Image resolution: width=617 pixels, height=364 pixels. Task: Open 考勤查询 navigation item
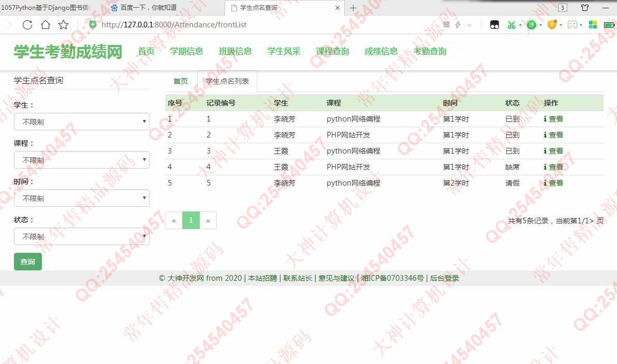430,52
